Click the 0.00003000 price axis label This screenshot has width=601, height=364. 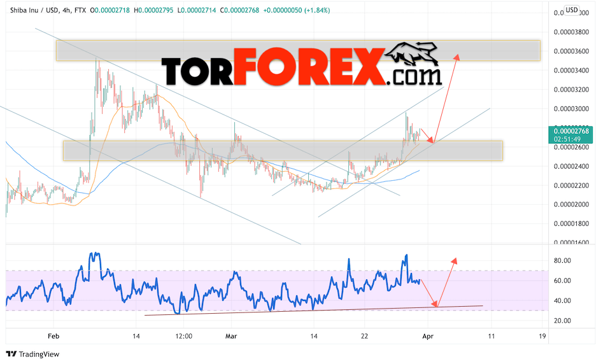pyautogui.click(x=571, y=109)
